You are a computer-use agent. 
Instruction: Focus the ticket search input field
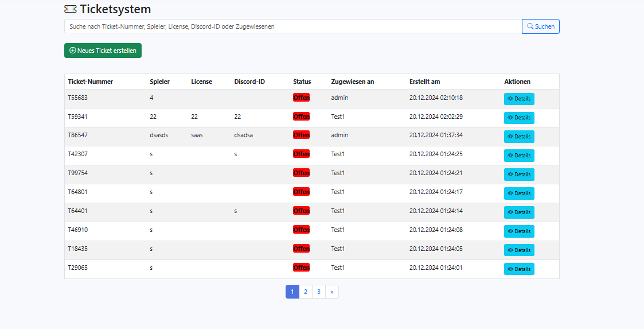(x=292, y=26)
